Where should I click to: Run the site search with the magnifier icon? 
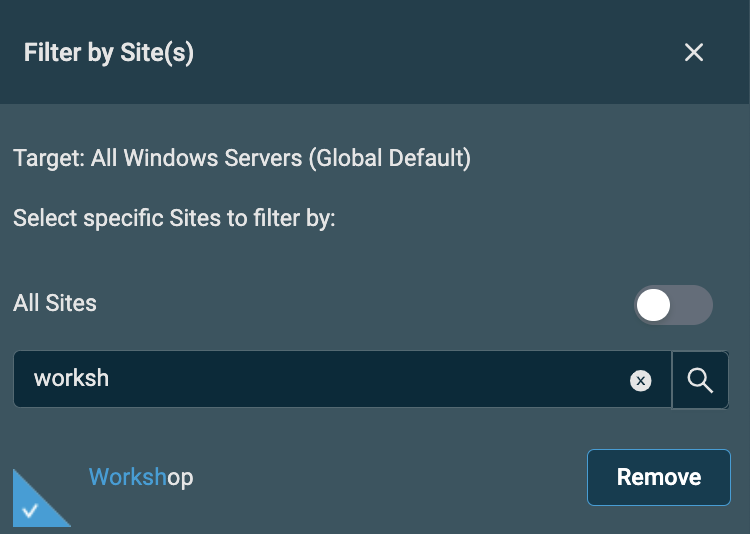(700, 380)
